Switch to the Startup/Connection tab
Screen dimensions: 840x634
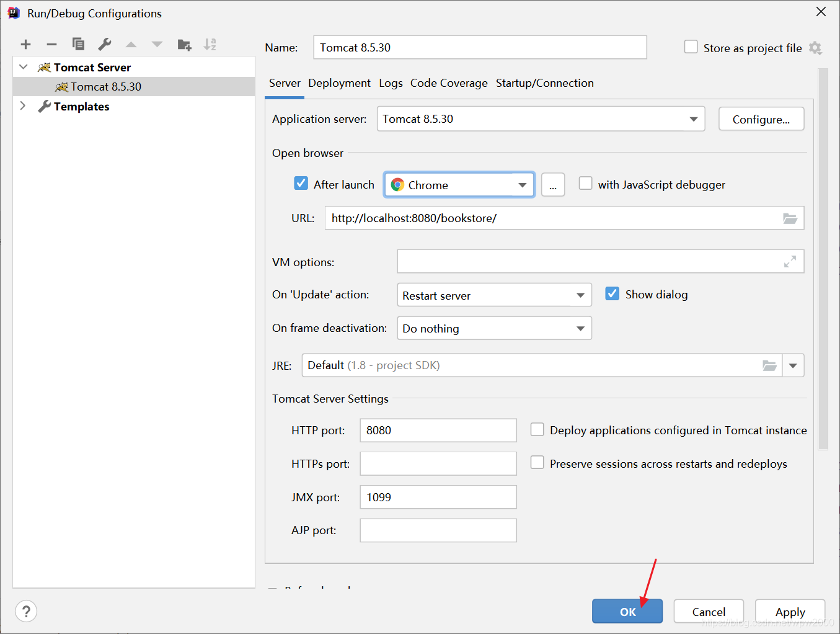pyautogui.click(x=544, y=83)
